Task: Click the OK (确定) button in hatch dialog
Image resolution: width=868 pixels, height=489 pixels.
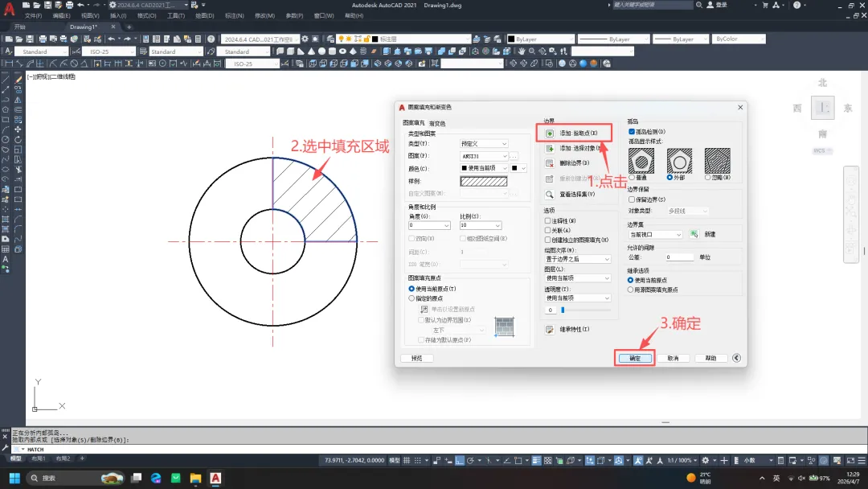Action: [635, 358]
